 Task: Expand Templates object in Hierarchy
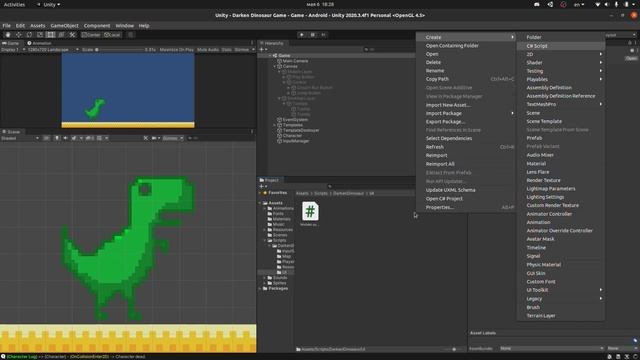coord(275,125)
